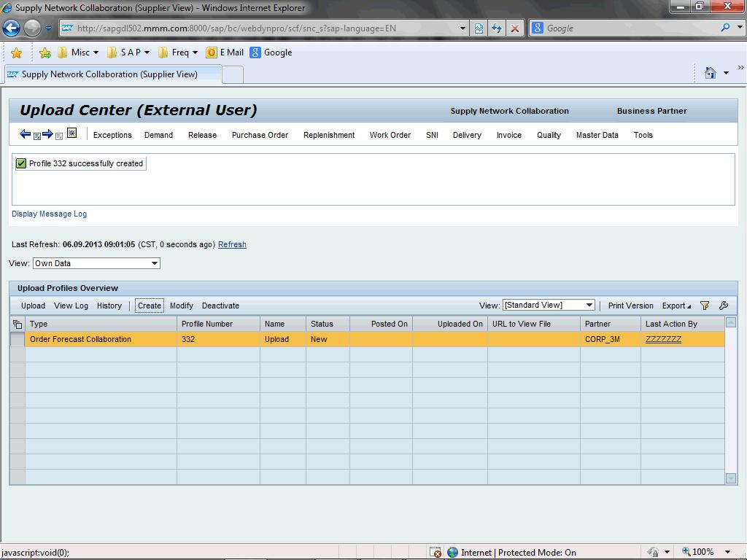The height and width of the screenshot is (560, 747).
Task: Open Purchase Order menu
Action: pos(260,135)
